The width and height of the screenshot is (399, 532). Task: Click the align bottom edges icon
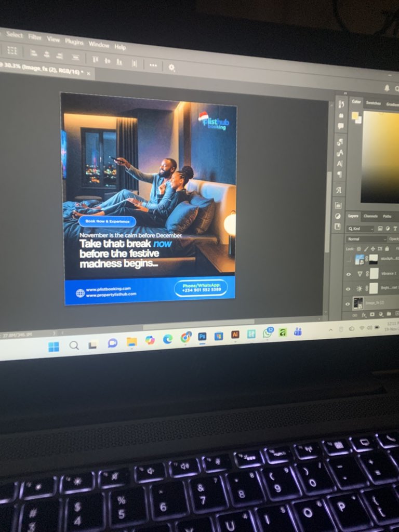coord(119,62)
